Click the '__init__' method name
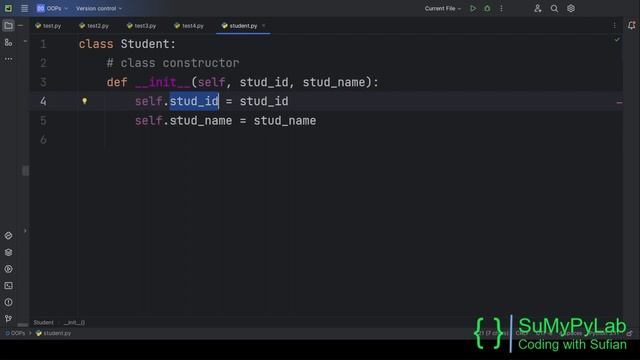This screenshot has width=640, height=360. click(162, 82)
